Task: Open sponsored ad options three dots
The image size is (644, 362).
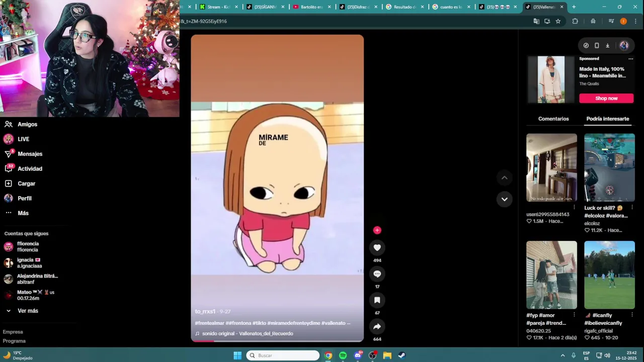Action: (630, 59)
